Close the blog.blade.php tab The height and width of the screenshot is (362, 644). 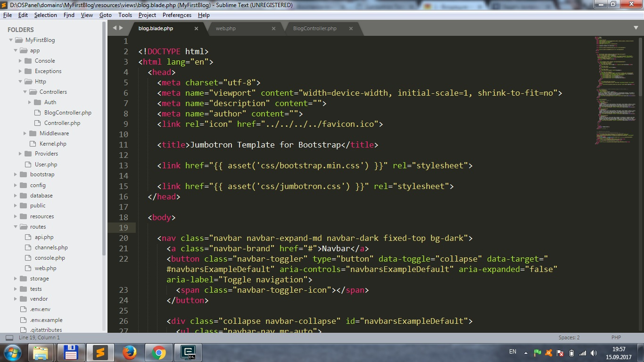[x=197, y=28]
